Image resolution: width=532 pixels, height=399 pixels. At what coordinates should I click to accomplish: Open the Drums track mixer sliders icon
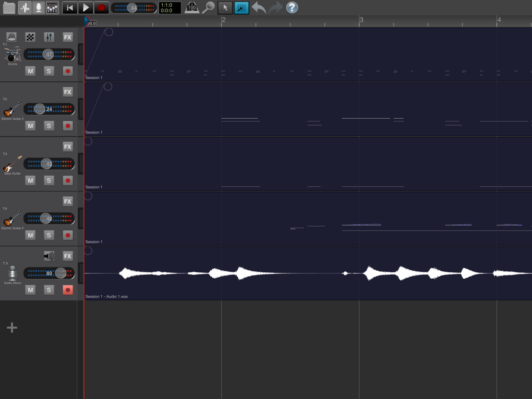click(x=49, y=37)
